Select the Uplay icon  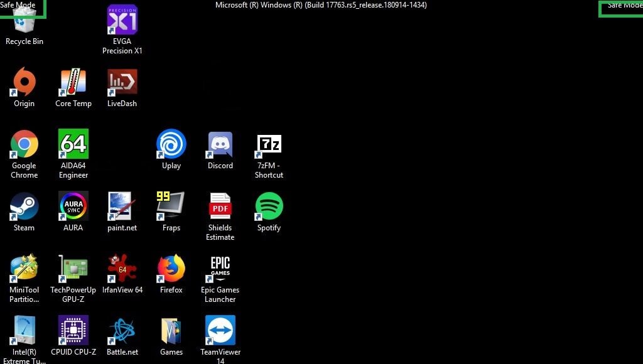(x=171, y=144)
